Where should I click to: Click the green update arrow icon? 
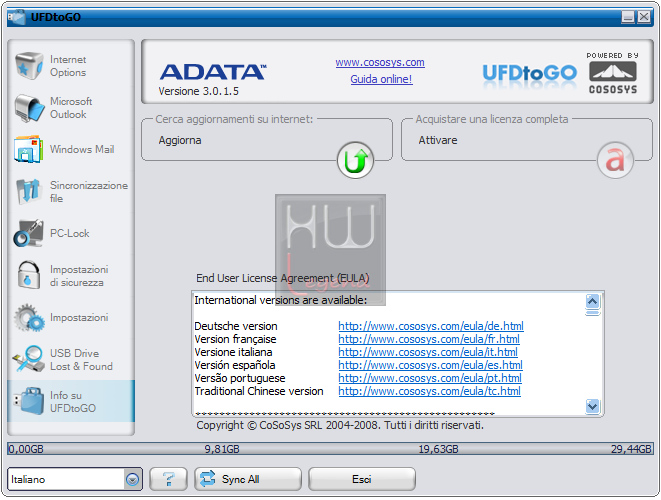click(355, 160)
